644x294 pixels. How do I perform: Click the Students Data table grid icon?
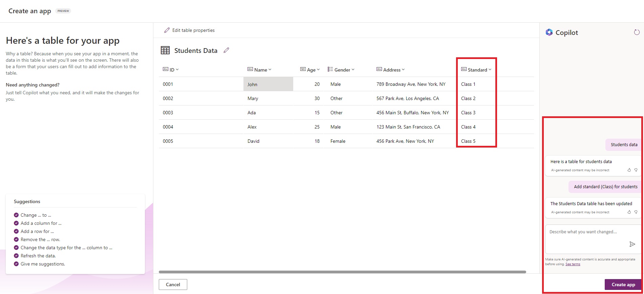(x=165, y=51)
